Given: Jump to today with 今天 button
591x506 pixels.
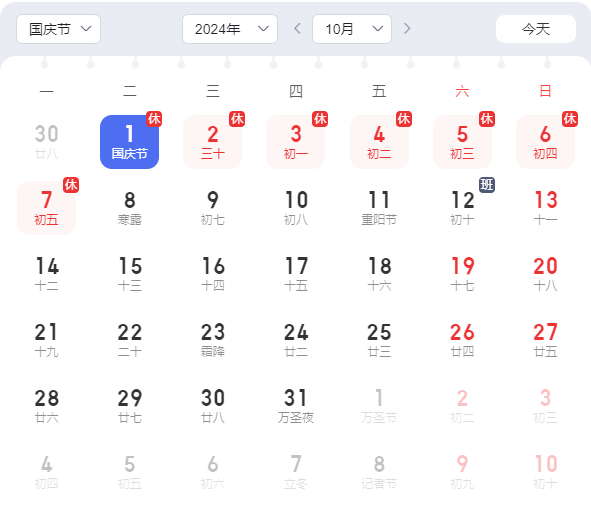Looking at the screenshot, I should point(536,29).
